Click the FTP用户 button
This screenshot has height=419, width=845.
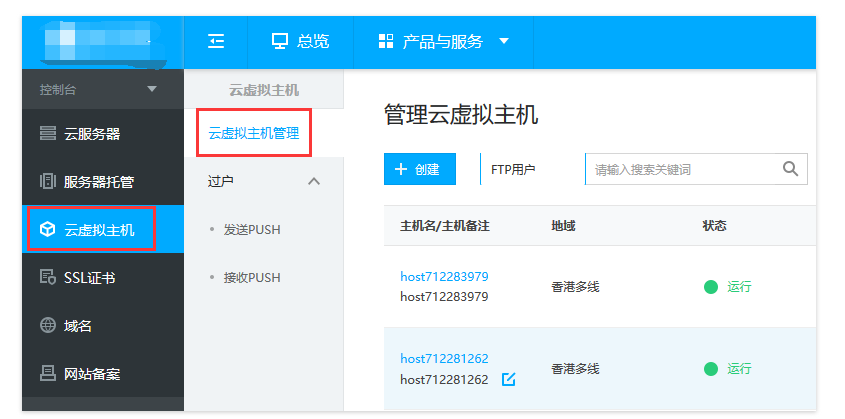[x=513, y=170]
